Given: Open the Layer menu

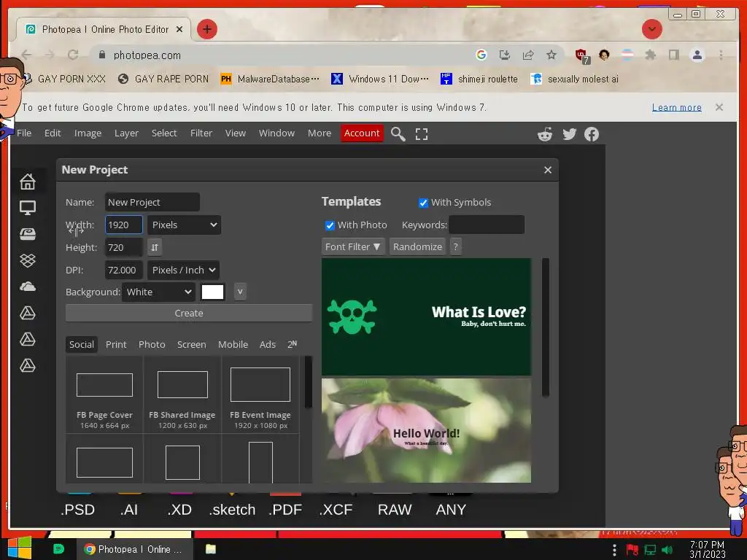Looking at the screenshot, I should coord(126,133).
